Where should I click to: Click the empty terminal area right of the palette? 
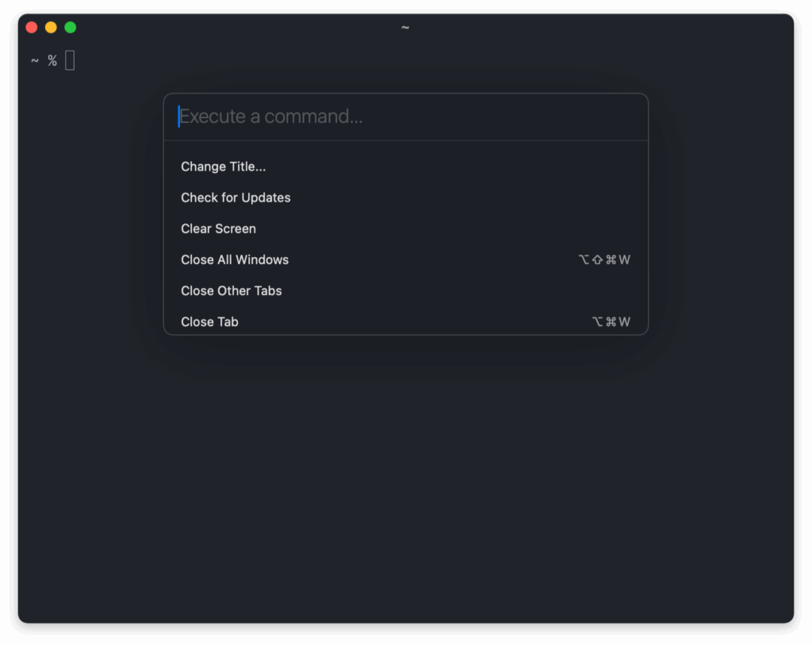[722, 238]
